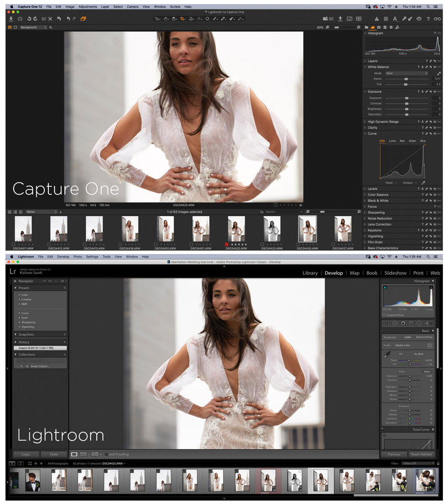Toggle the glasses proofing icon in Capture One

coord(437,19)
